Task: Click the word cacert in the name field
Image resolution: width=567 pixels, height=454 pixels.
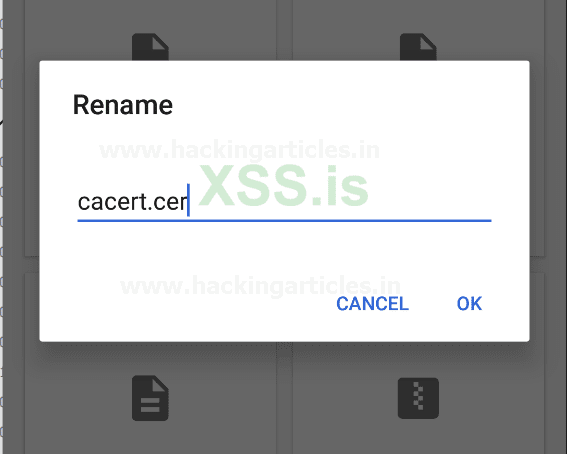Action: 111,202
